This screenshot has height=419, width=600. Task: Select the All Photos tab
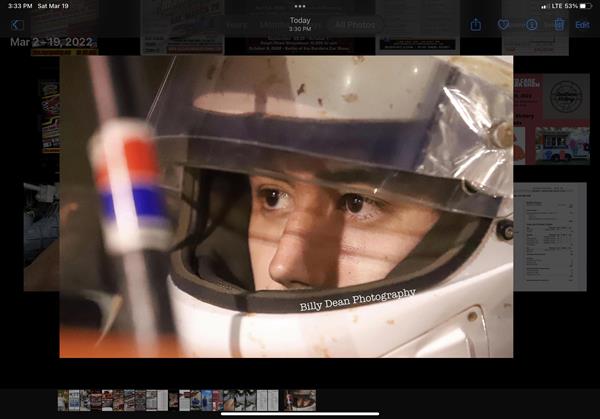tap(355, 25)
